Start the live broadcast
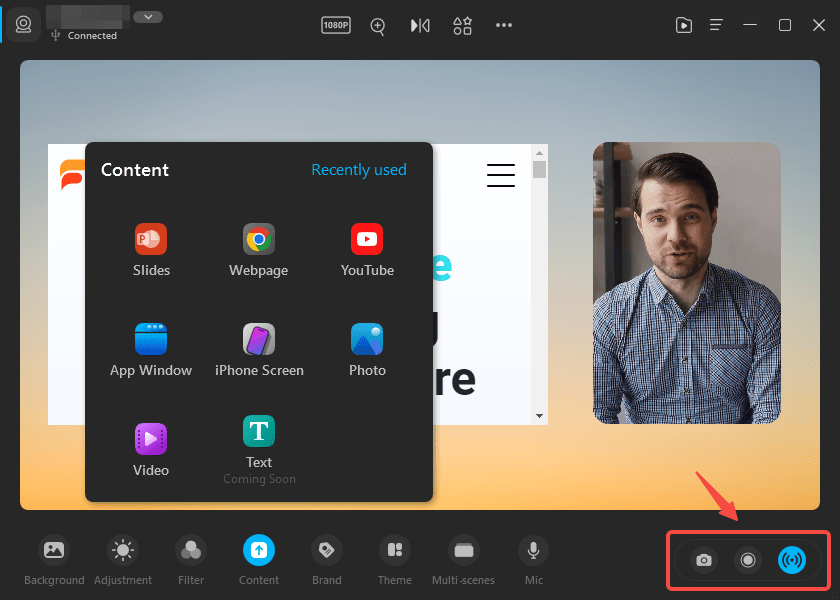This screenshot has width=840, height=600. point(792,561)
